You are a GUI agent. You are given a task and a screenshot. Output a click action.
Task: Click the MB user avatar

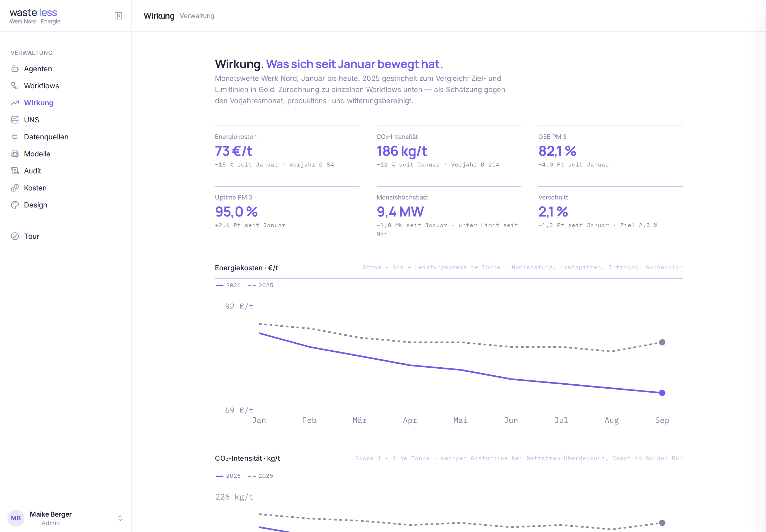pyautogui.click(x=16, y=518)
